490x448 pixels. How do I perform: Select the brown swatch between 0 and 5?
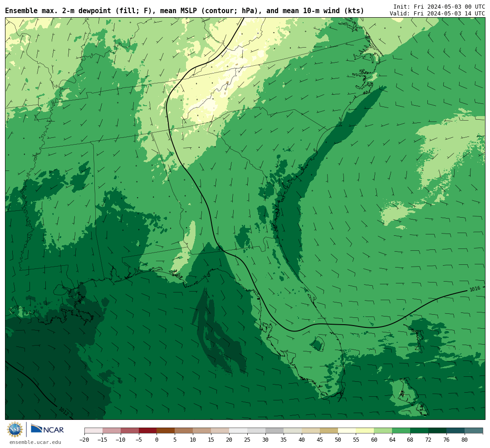pos(166,431)
